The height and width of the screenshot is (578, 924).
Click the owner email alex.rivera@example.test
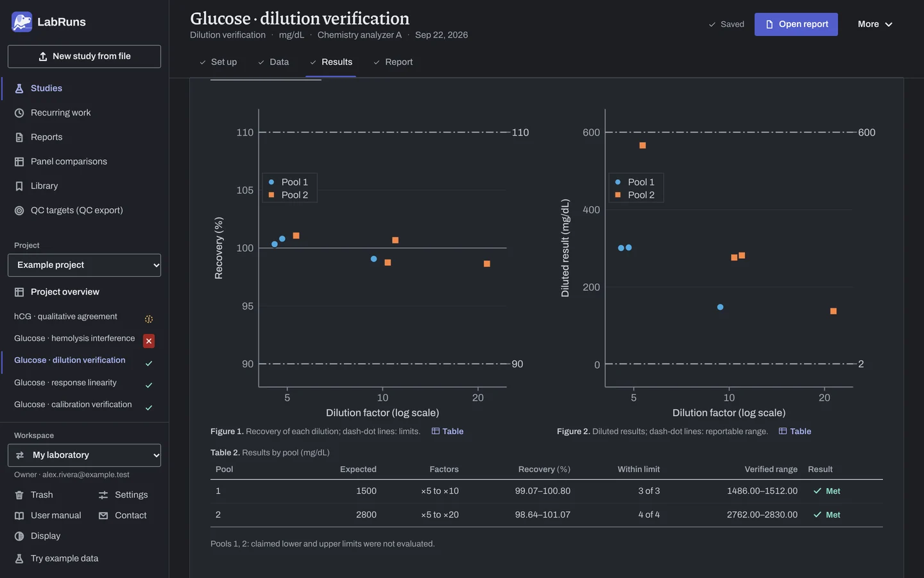(x=86, y=475)
